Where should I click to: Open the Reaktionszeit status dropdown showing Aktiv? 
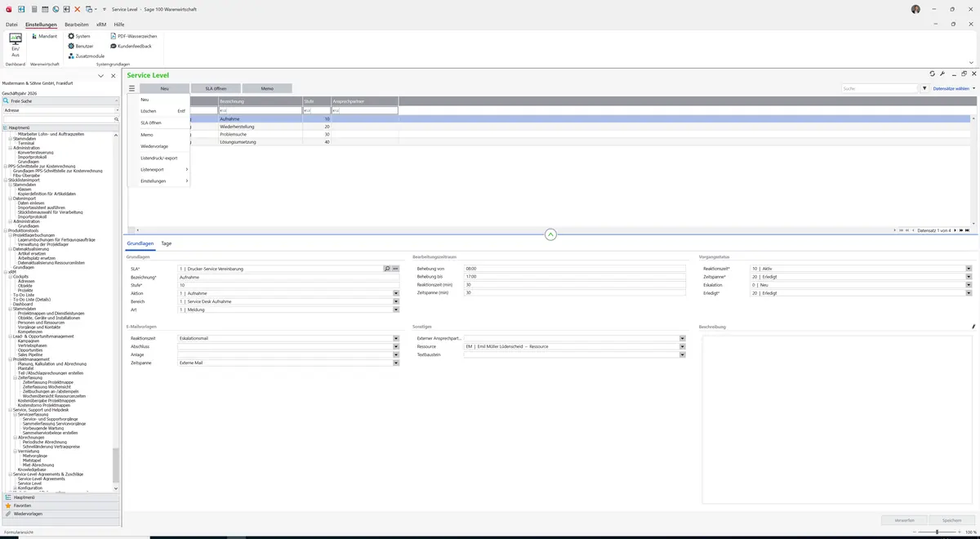[969, 268]
